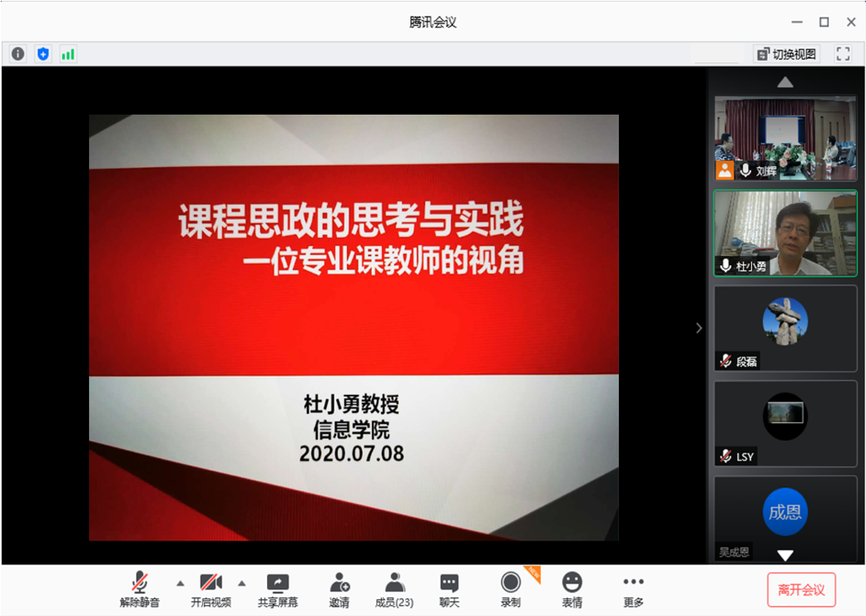Open the Members (成员) list
866x616 pixels.
click(394, 589)
